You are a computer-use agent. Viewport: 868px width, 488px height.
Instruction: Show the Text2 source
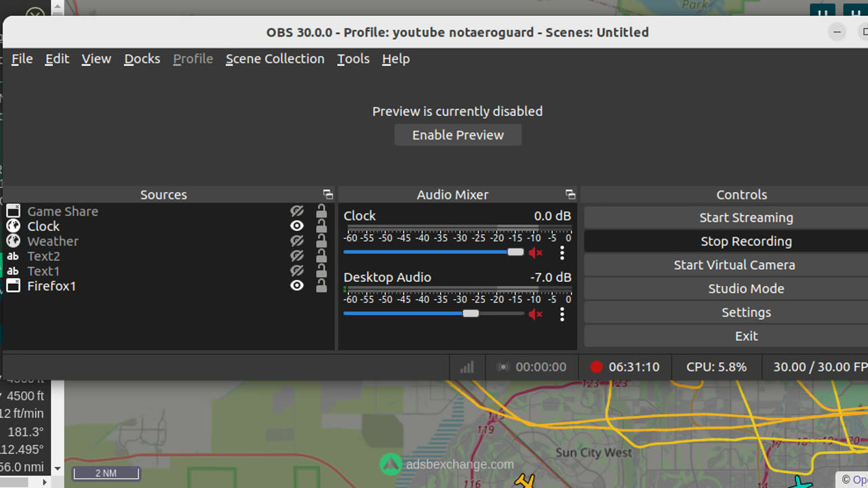click(x=296, y=256)
